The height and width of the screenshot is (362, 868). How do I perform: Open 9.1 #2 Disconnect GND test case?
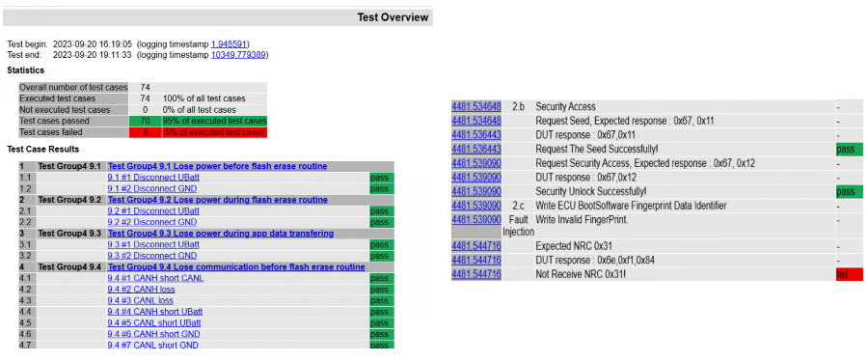pyautogui.click(x=151, y=188)
